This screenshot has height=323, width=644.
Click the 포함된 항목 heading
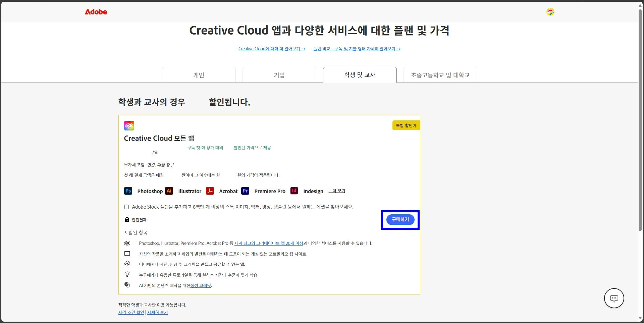[x=136, y=233]
